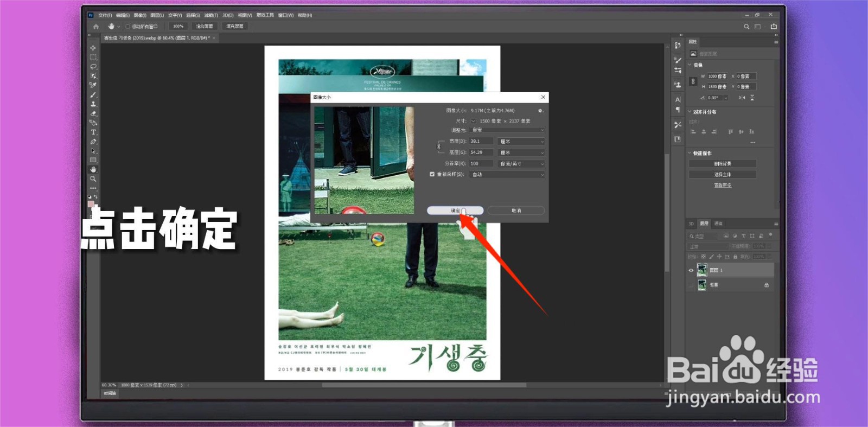Show the 背景 layer visibility box
Screen dimensions: 868x427
(691, 285)
